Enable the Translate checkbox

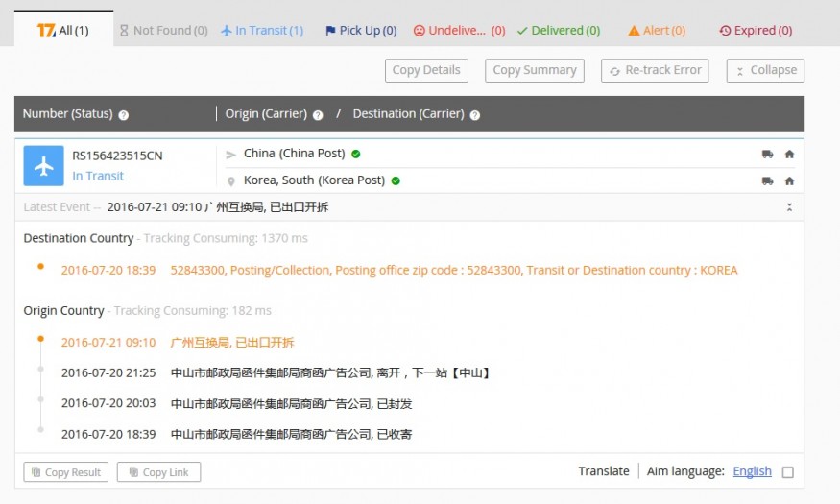788,472
